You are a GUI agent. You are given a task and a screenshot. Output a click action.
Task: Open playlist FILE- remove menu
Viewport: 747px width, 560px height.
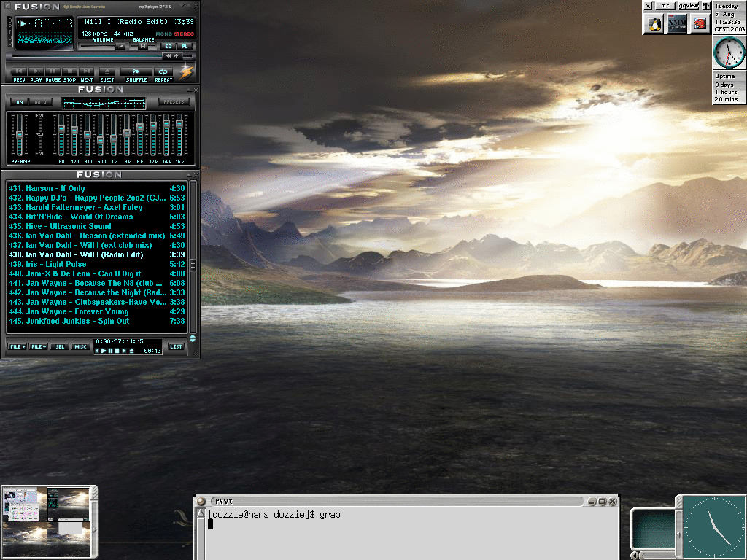point(39,346)
